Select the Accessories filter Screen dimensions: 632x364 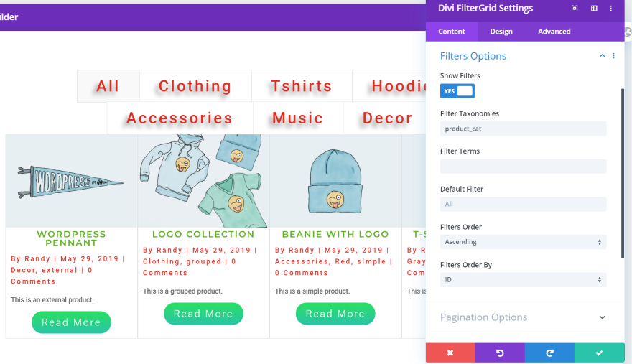180,118
